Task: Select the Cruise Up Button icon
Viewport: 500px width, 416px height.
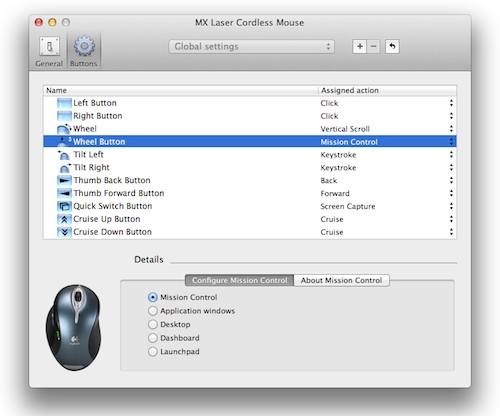Action: tap(64, 219)
